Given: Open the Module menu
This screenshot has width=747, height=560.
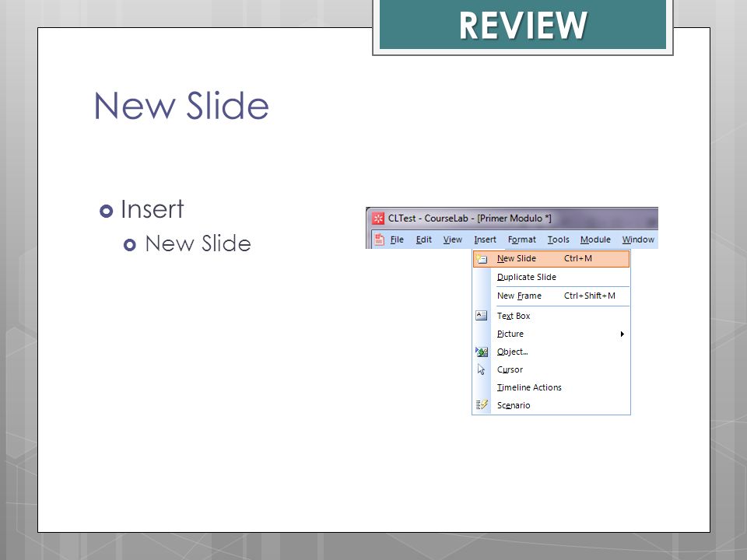Looking at the screenshot, I should click(595, 240).
